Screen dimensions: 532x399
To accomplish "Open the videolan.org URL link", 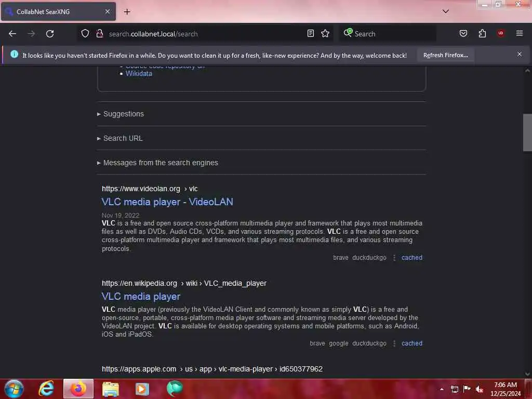I will (x=150, y=189).
